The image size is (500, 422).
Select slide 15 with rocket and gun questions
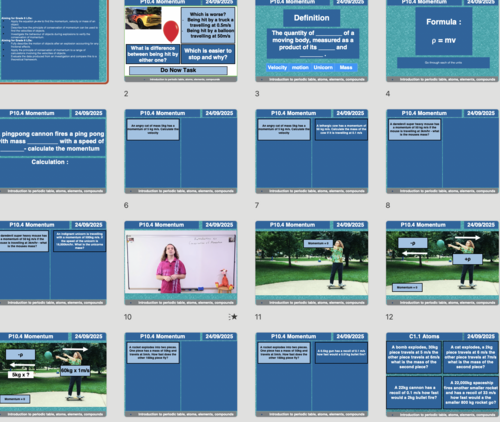312,375
